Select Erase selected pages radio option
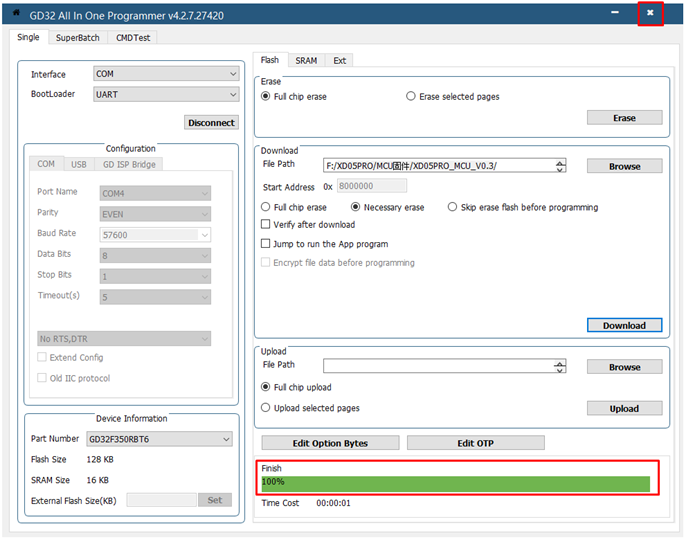684x542 pixels. pyautogui.click(x=411, y=97)
